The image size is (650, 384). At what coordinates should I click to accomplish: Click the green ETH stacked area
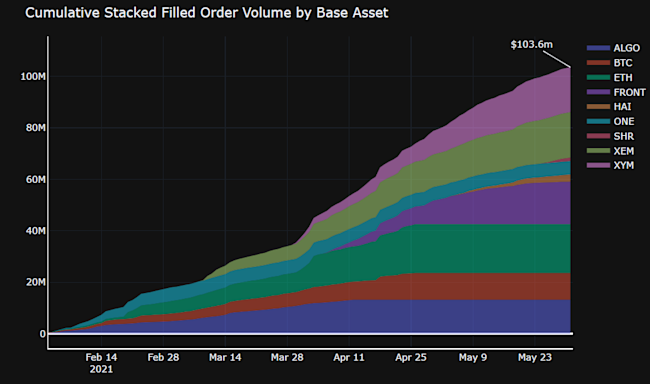[x=456, y=249]
